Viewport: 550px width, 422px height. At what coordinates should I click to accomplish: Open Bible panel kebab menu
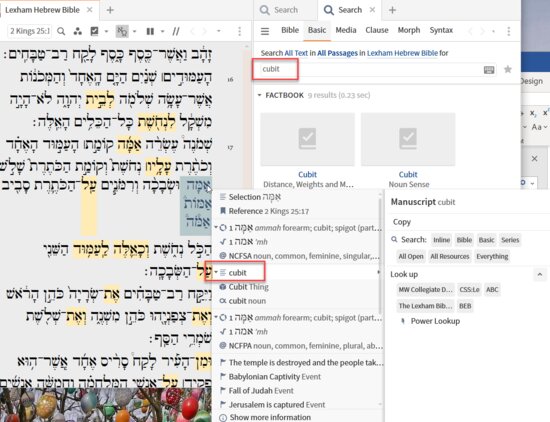pyautogui.click(x=240, y=31)
